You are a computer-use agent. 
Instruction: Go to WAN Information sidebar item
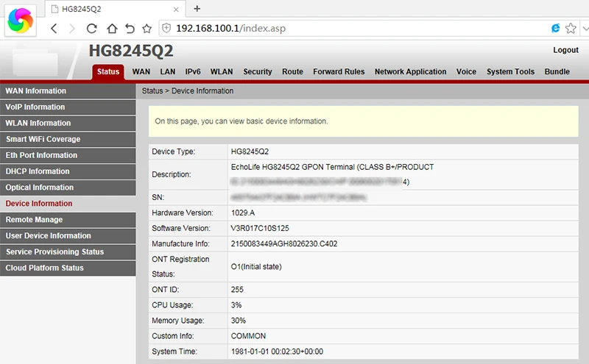click(68, 90)
